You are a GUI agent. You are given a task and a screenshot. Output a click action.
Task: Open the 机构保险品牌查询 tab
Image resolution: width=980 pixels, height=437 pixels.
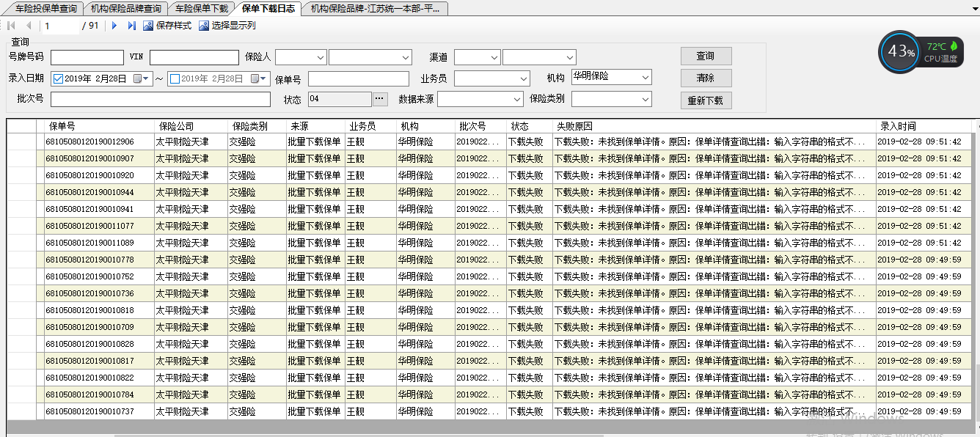125,9
